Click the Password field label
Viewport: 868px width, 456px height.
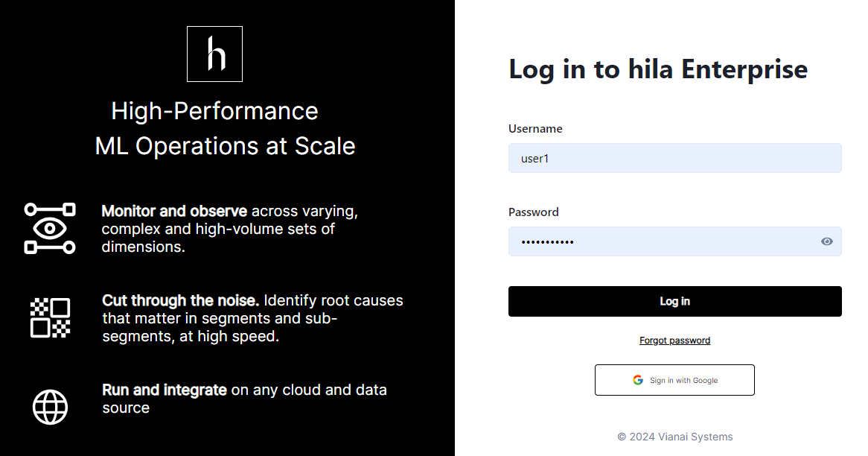coord(533,212)
